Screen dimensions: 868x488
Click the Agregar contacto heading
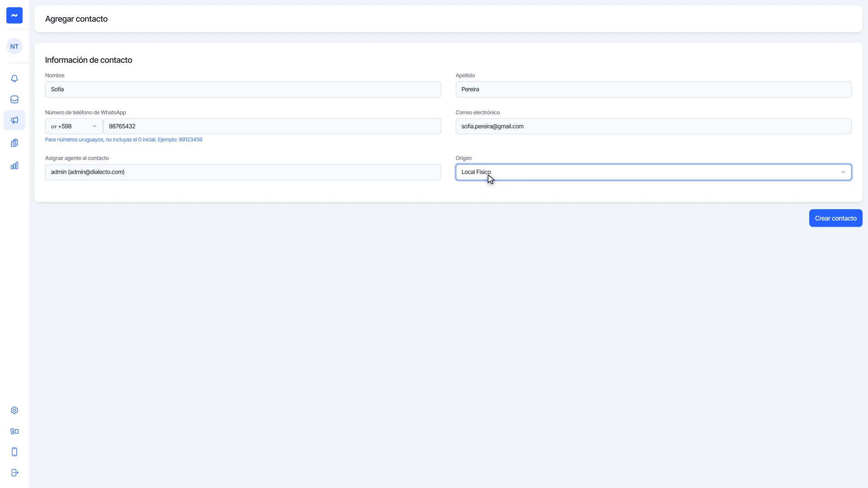(x=76, y=19)
